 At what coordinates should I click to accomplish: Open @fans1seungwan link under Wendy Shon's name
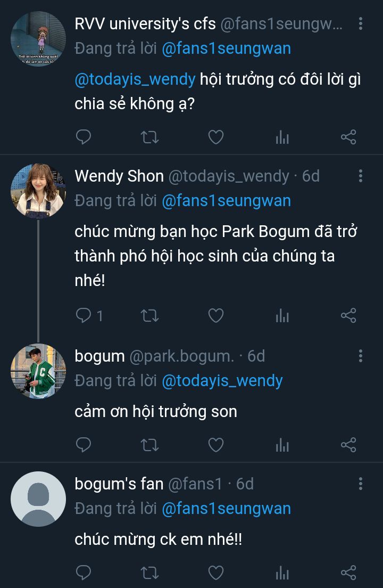tap(226, 201)
